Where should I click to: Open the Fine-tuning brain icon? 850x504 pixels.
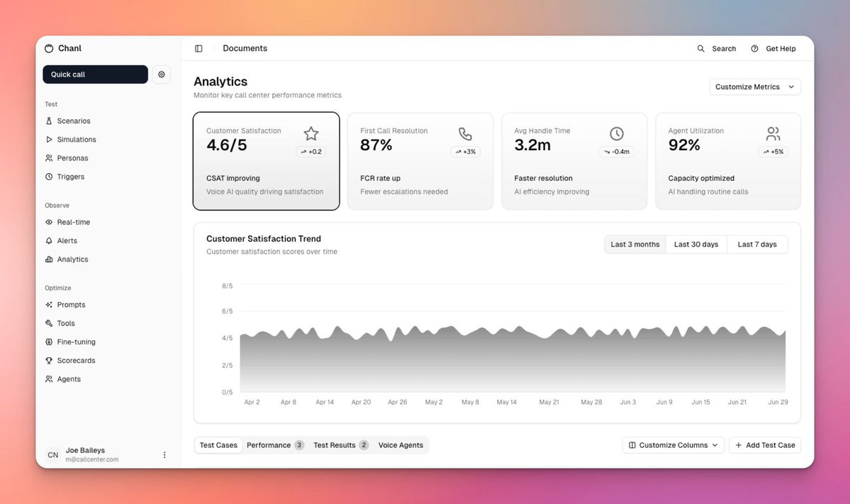pos(49,342)
